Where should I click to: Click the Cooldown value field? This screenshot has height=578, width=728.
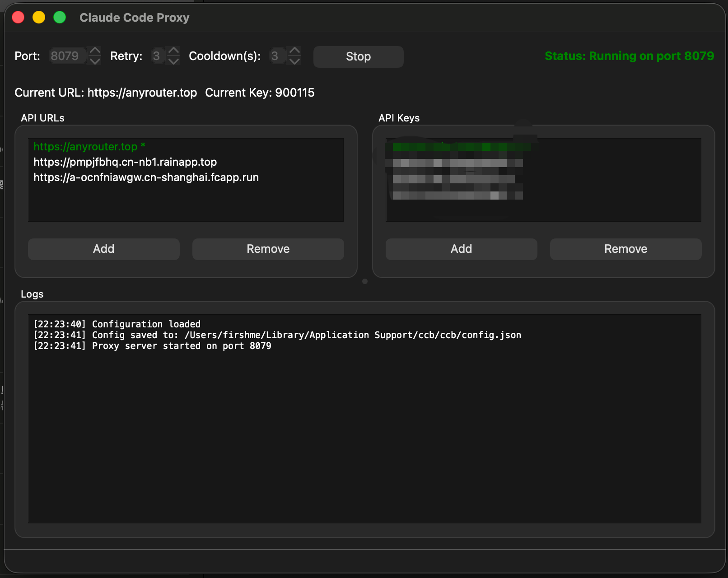tap(275, 56)
